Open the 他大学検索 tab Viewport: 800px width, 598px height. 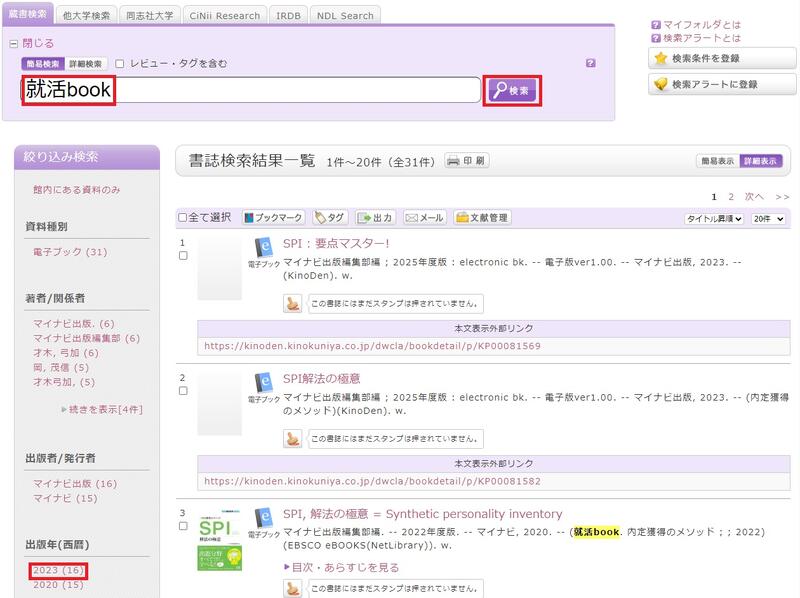click(86, 16)
